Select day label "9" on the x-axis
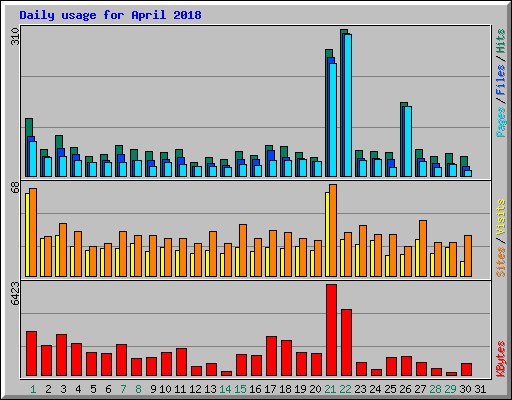The height and width of the screenshot is (400, 512). pyautogui.click(x=153, y=389)
